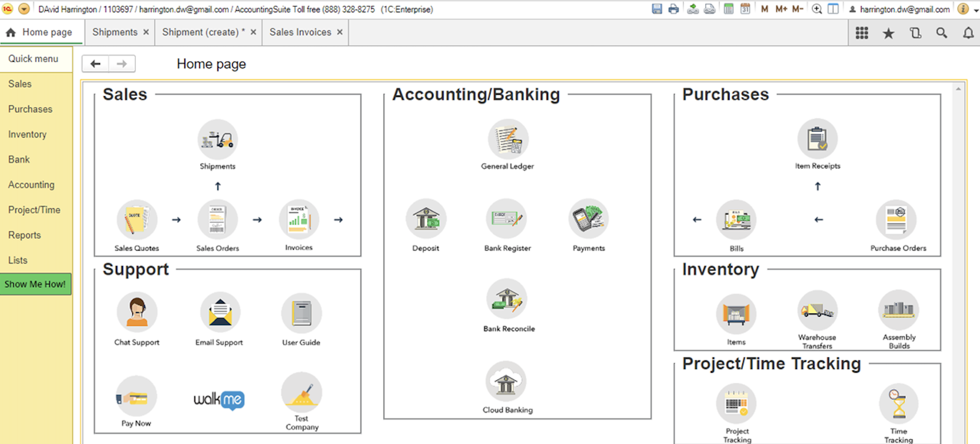Image resolution: width=980 pixels, height=444 pixels.
Task: Click the home page scrollbar up arrow
Action: (958, 89)
